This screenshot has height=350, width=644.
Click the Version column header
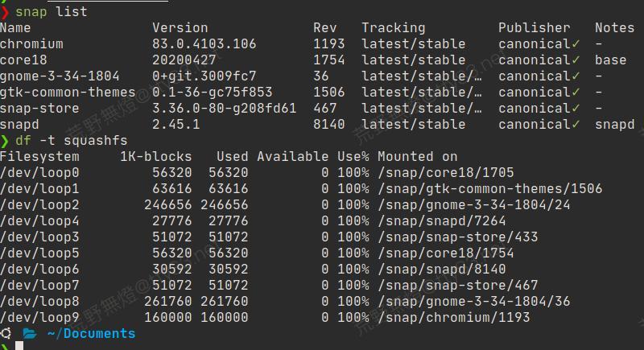click(x=180, y=28)
